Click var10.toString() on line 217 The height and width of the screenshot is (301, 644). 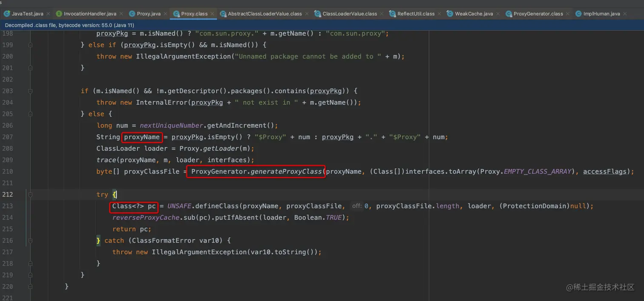point(282,252)
